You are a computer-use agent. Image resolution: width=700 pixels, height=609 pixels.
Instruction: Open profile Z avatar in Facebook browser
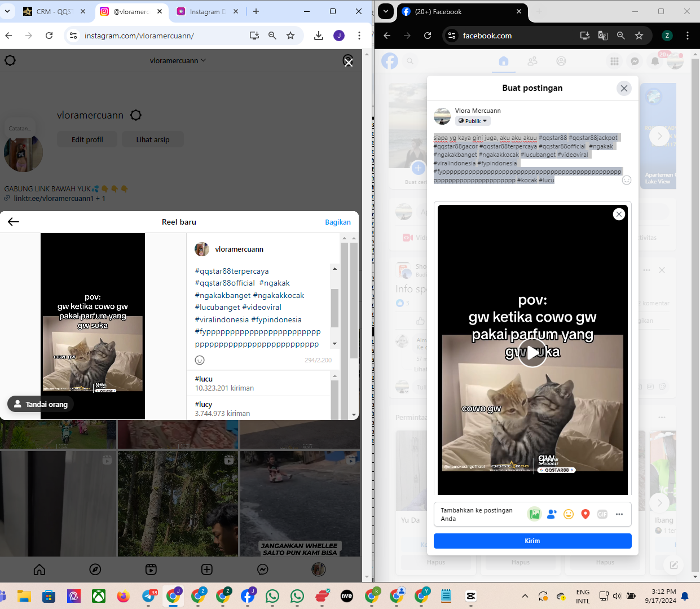click(667, 36)
